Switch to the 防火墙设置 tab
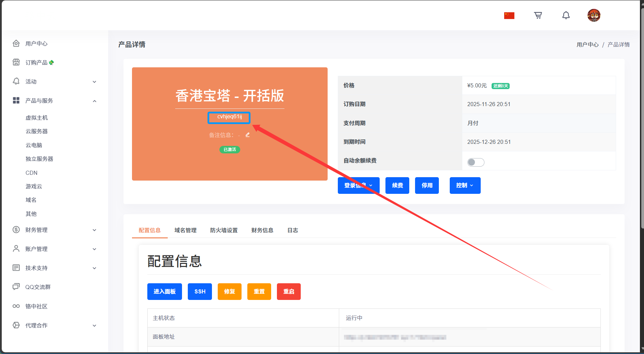 [x=224, y=230]
